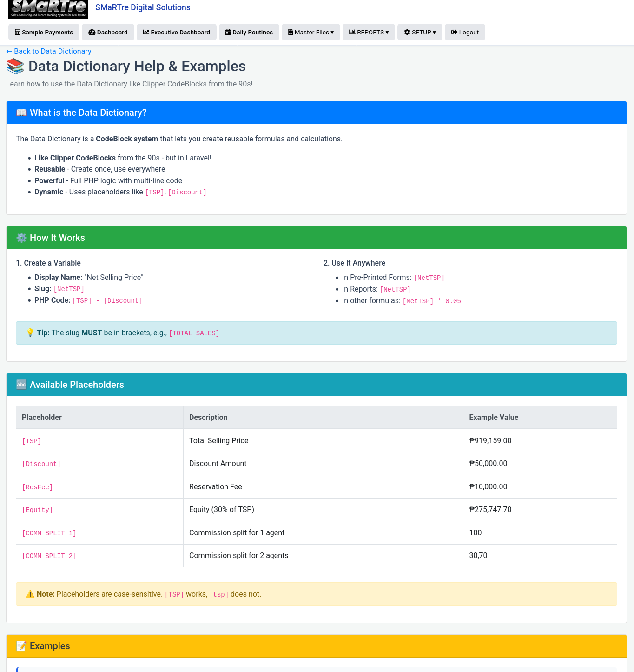Viewport: 634px width, 672px height.
Task: Click the gear icon on SETUP
Action: pos(407,33)
